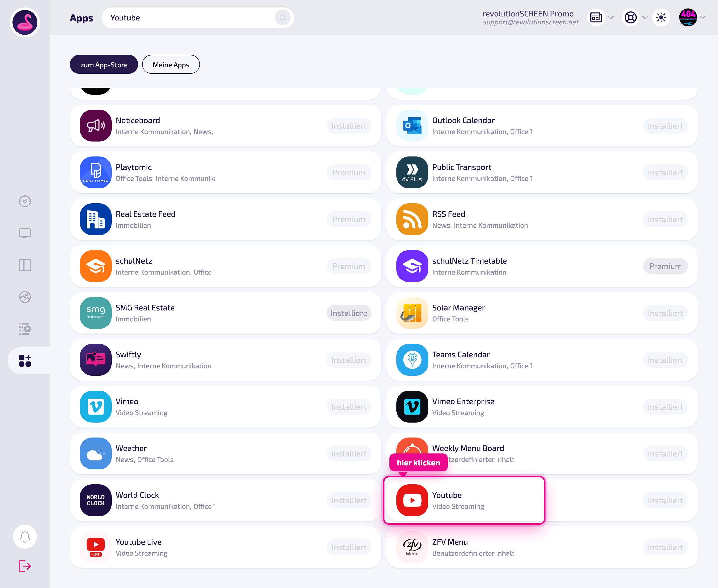The height and width of the screenshot is (588, 718).
Task: Click the logout icon in sidebar
Action: point(25,566)
